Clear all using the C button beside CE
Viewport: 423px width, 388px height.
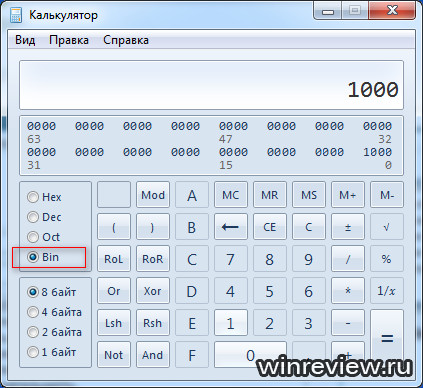pos(309,227)
